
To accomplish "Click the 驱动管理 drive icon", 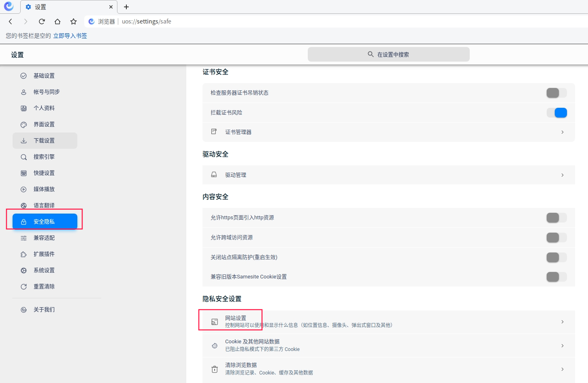I will coord(214,175).
